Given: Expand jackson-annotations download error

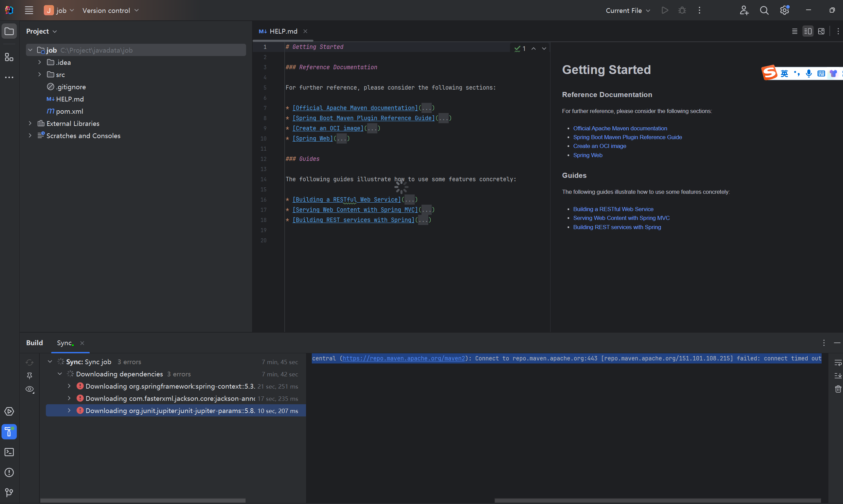Looking at the screenshot, I should (69, 399).
